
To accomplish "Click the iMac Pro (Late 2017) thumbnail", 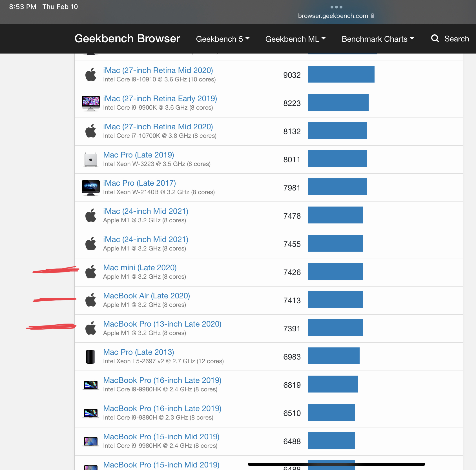I will pyautogui.click(x=91, y=188).
